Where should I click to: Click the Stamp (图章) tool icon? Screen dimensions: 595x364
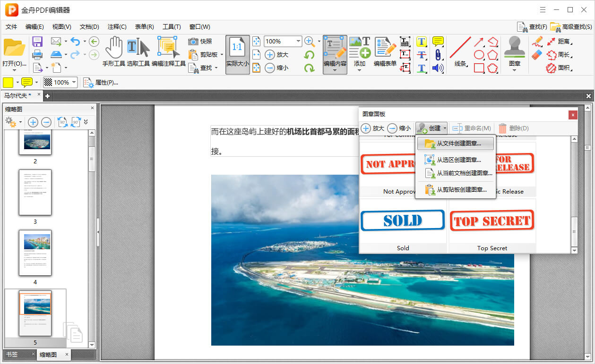[514, 49]
